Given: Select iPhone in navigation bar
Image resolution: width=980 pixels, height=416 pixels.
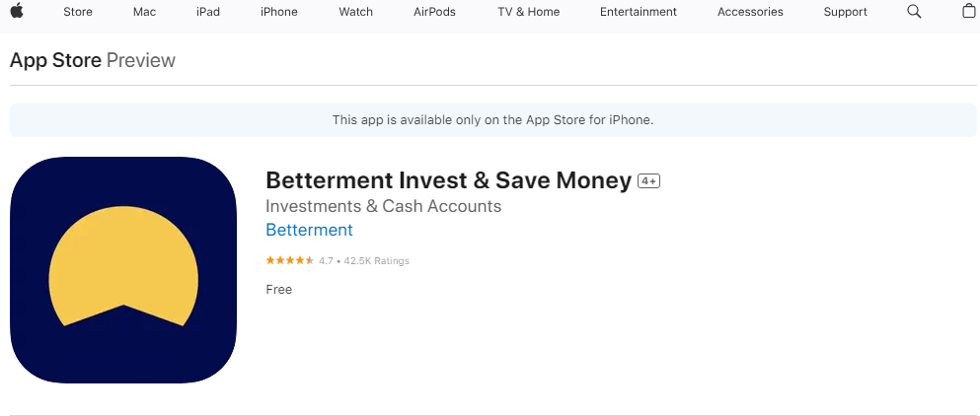Looking at the screenshot, I should point(278,12).
